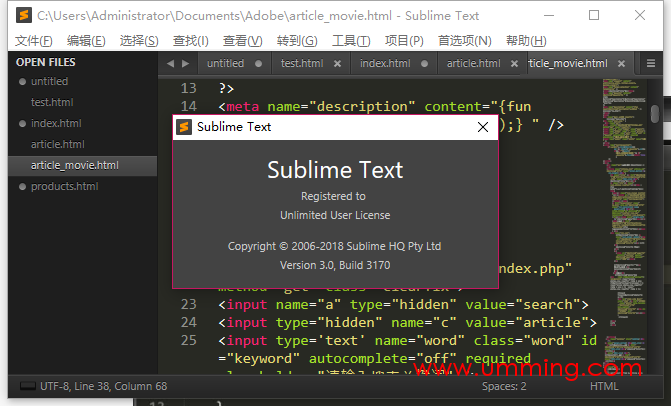Open the 帮助(H) menu
Image resolution: width=671 pixels, height=406 pixels.
526,41
